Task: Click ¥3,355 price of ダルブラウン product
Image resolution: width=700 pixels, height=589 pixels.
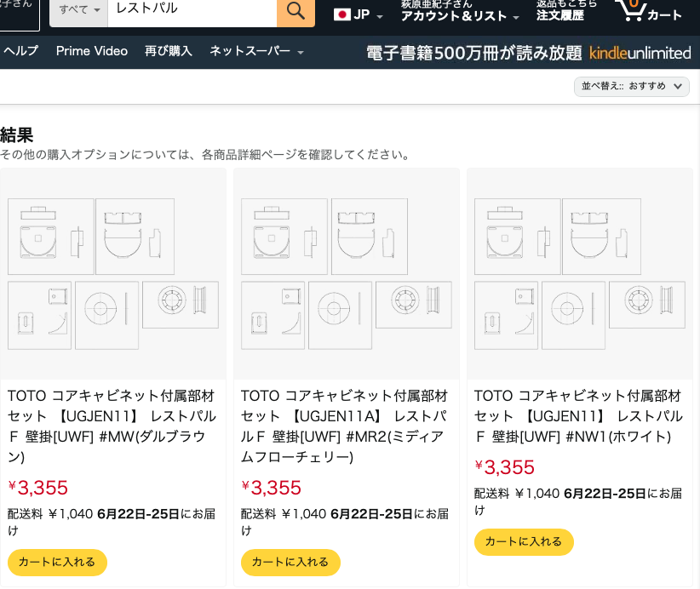Action: [x=38, y=487]
